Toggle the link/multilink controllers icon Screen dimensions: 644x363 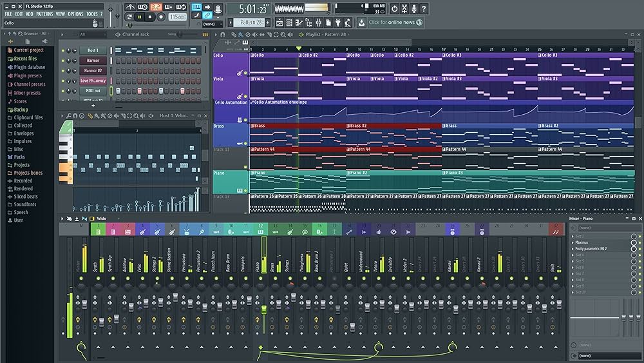click(x=207, y=15)
